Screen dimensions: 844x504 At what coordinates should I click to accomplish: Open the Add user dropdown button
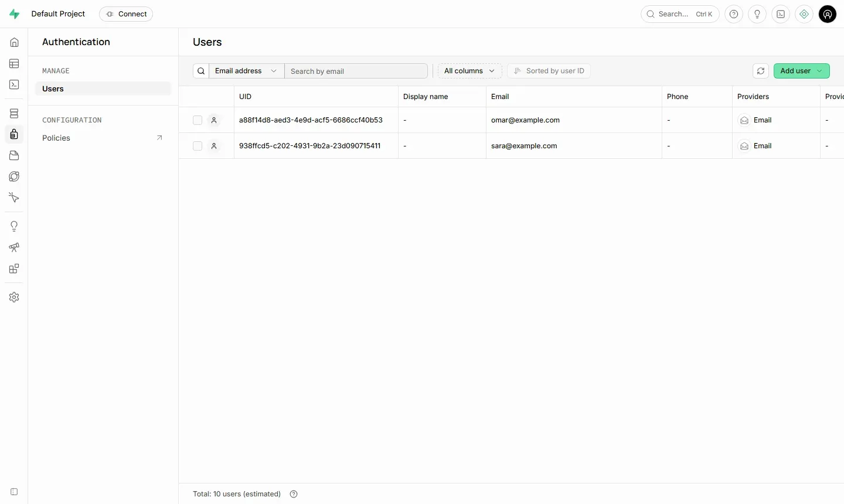(x=801, y=71)
